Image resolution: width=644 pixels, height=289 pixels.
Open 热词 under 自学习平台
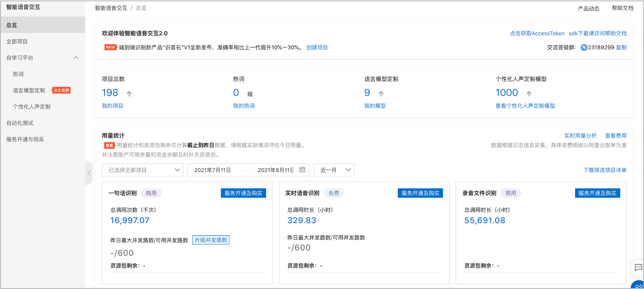(18, 74)
